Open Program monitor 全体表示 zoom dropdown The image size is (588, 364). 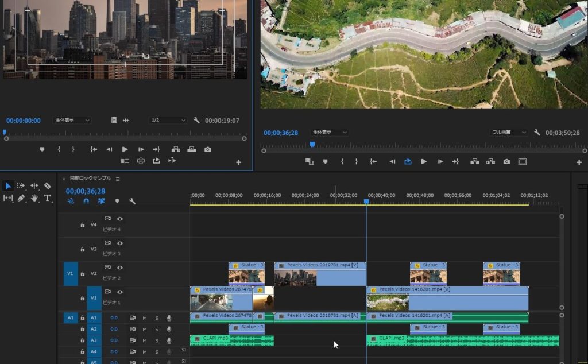click(x=329, y=133)
